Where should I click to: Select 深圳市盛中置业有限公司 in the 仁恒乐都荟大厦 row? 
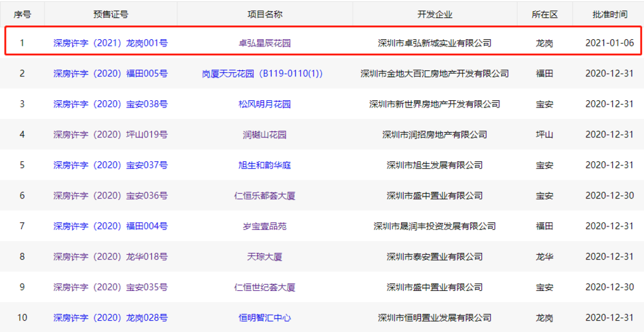click(x=435, y=196)
